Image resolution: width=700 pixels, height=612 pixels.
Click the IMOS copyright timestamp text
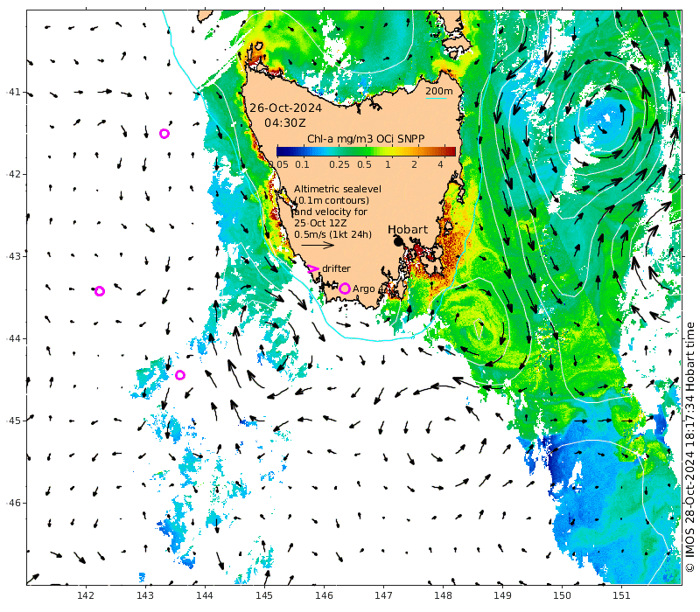[690, 447]
